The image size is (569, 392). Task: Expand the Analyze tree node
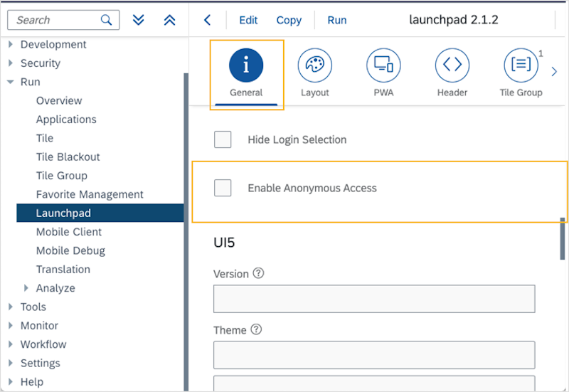click(x=26, y=288)
